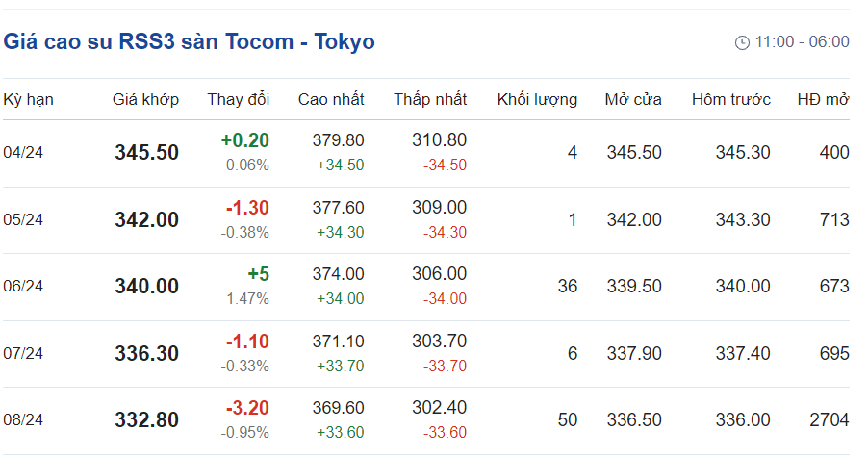Click the Mở cửa column header

[x=633, y=99]
